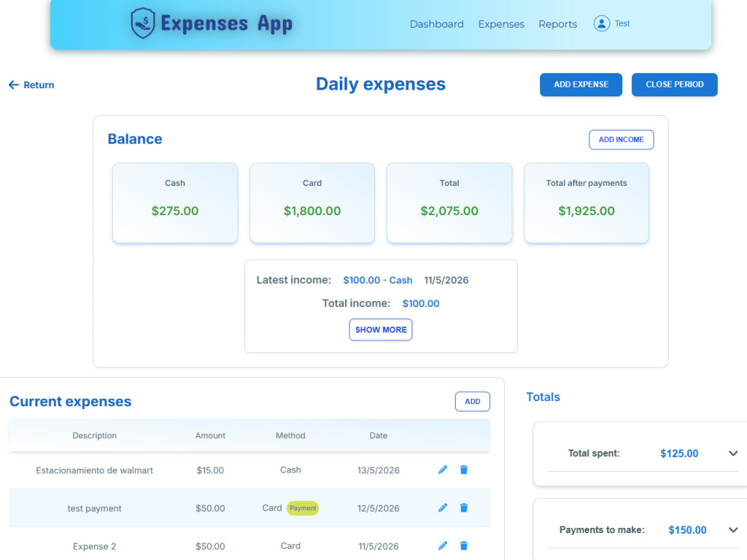
Task: Delete the Estacionamiento de walmart expense
Action: (x=464, y=470)
